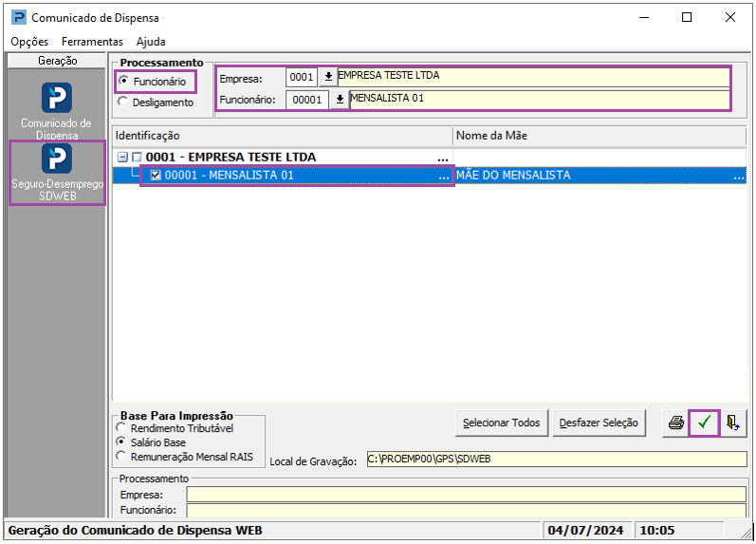This screenshot has width=756, height=544.
Task: Open the Funcionário lookup dropdown arrow
Action: point(340,100)
